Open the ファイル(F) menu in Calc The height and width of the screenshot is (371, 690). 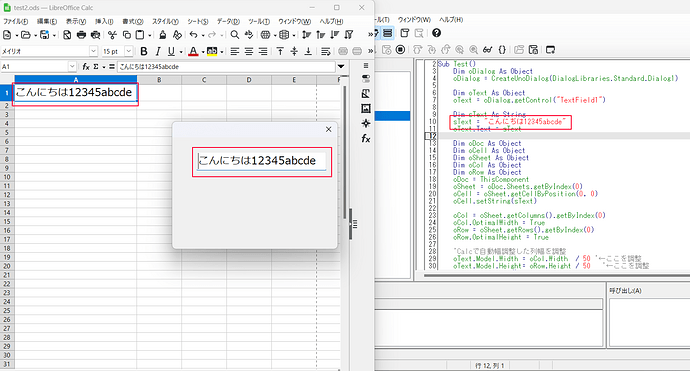click(15, 21)
